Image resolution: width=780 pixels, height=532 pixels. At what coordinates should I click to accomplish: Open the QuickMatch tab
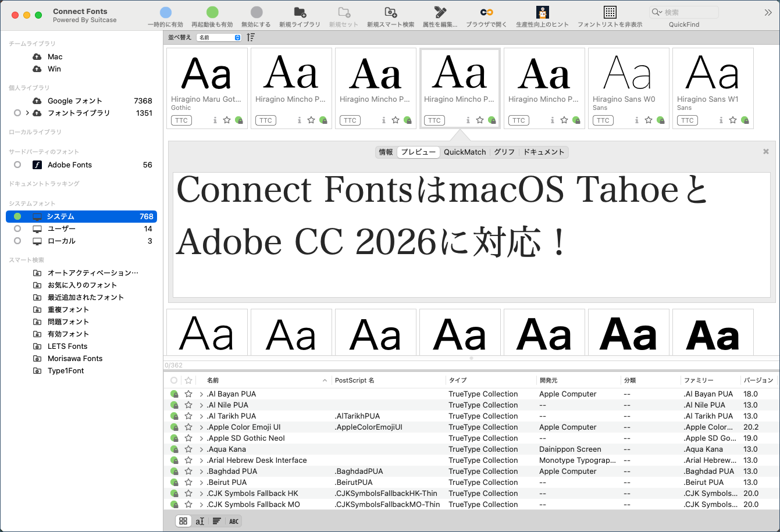[x=465, y=152]
